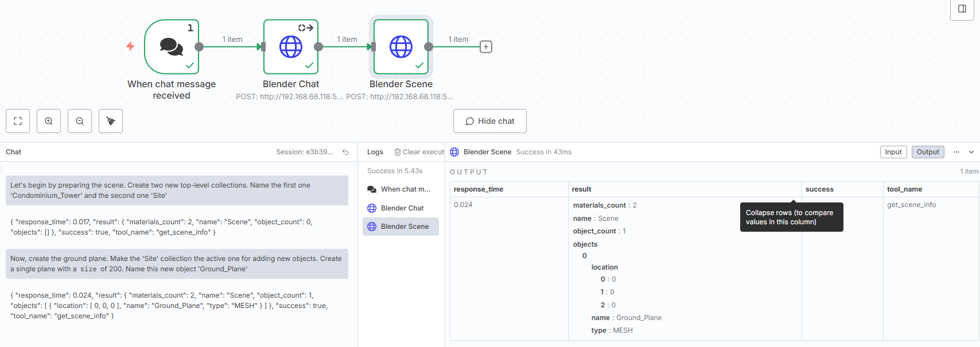Click the 'name : Ground_Plane' row
Image resolution: width=980 pixels, height=347 pixels.
(x=627, y=318)
